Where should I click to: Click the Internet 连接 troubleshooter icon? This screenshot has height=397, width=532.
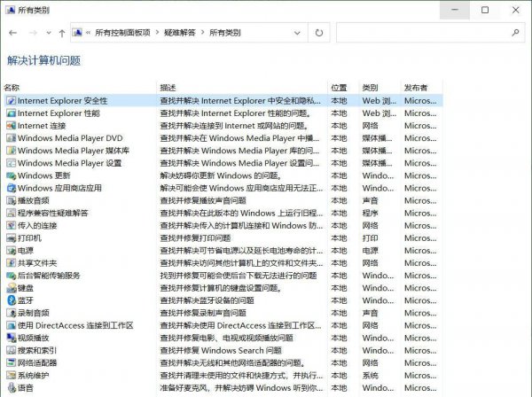click(12, 126)
